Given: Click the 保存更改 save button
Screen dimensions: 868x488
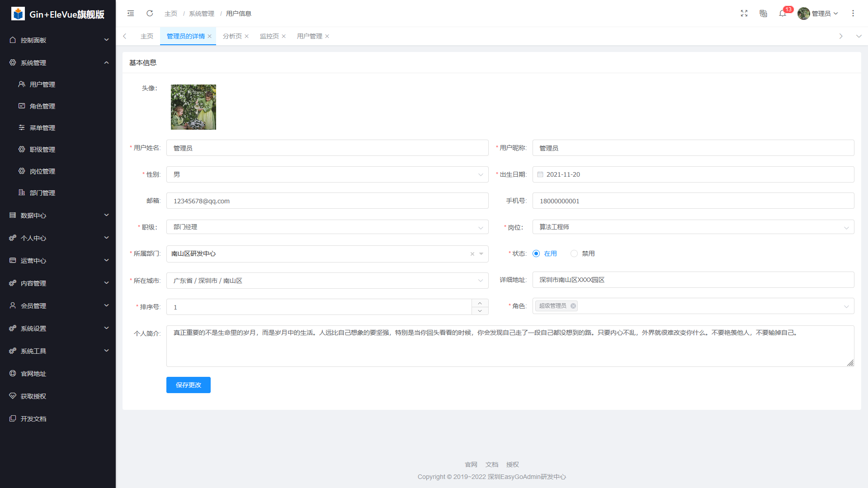Looking at the screenshot, I should pyautogui.click(x=188, y=385).
